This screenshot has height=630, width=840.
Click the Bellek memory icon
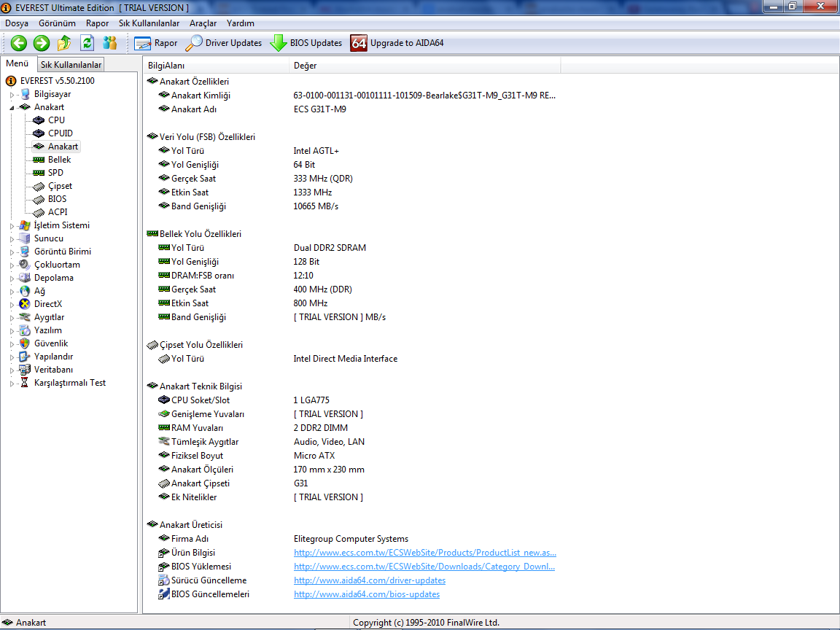(x=39, y=160)
